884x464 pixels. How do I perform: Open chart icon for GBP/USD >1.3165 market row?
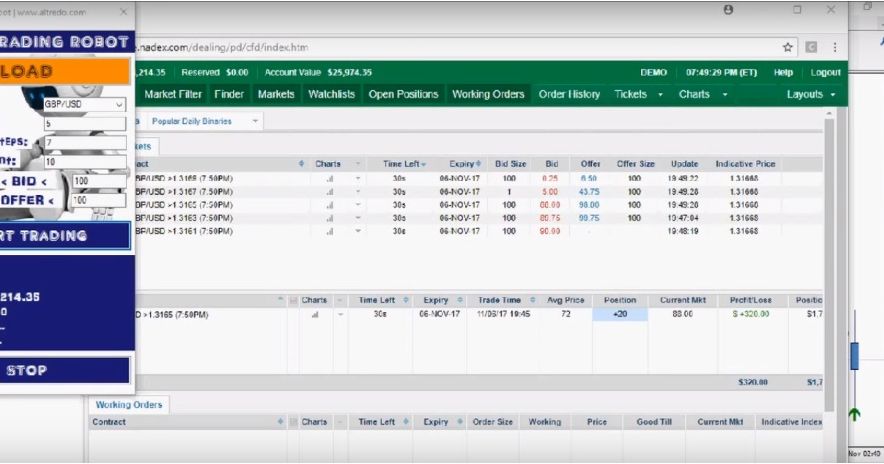click(330, 205)
